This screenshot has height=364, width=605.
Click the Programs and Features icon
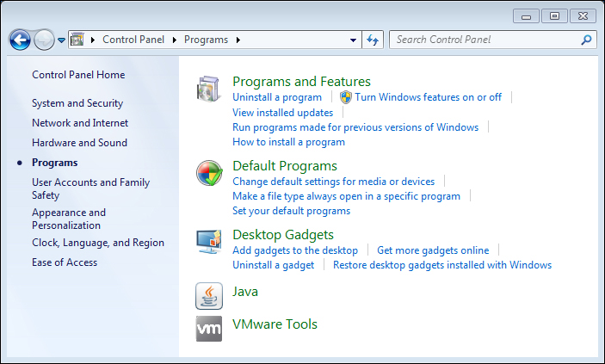point(209,89)
